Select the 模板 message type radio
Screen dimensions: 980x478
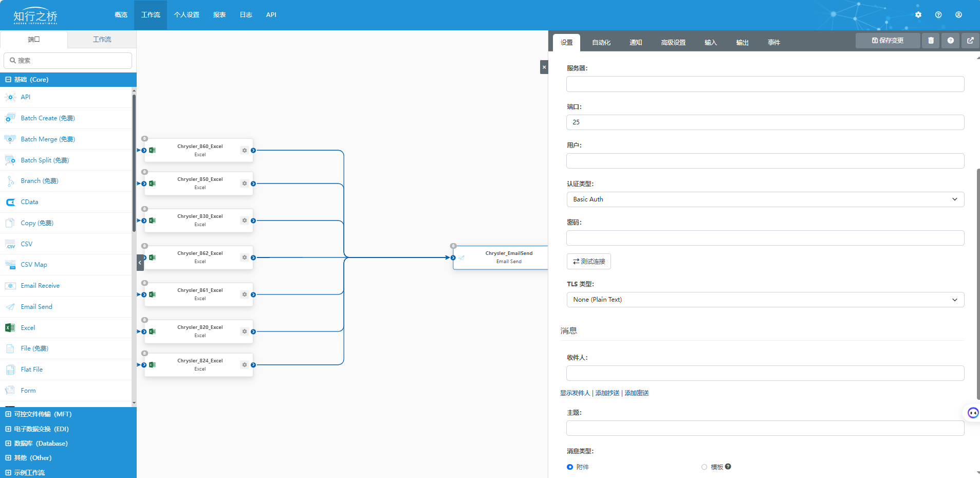(704, 467)
